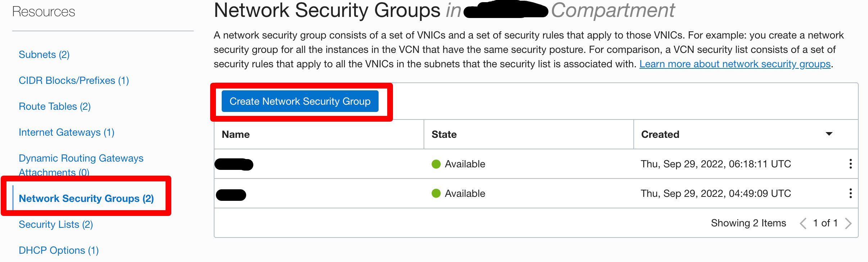The height and width of the screenshot is (262, 868).
Task: Open Subnets (2) resource
Action: 44,55
